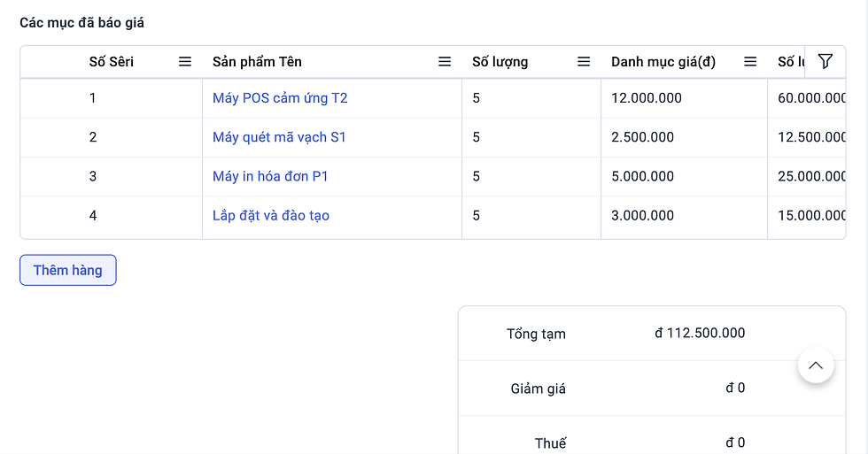Viewport: 868px width, 454px height.
Task: Open the Máy in hóa đơn P1 link
Action: [270, 176]
